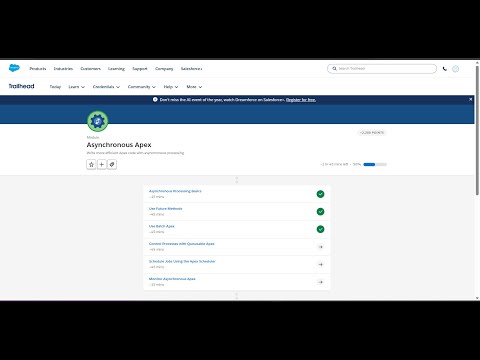Expand the Learn dropdown
This screenshot has height=360, width=480.
pyautogui.click(x=77, y=87)
